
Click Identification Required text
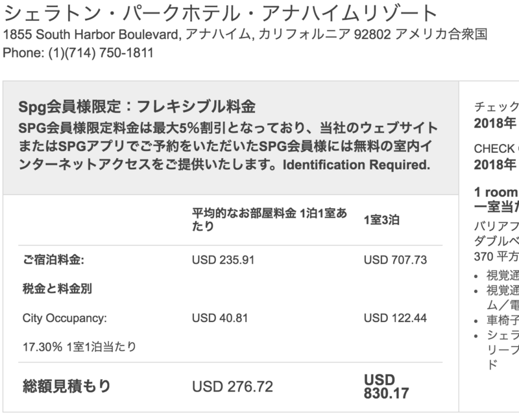pos(356,165)
